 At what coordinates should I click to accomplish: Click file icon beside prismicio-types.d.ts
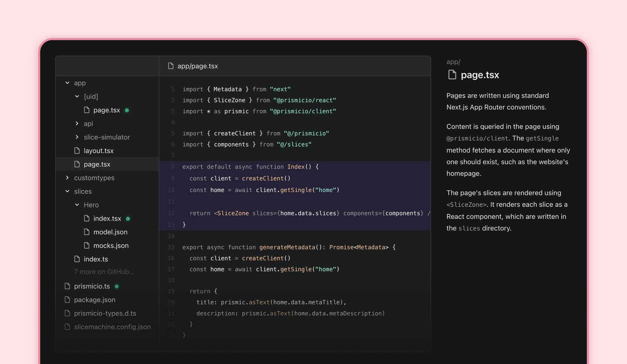67,313
